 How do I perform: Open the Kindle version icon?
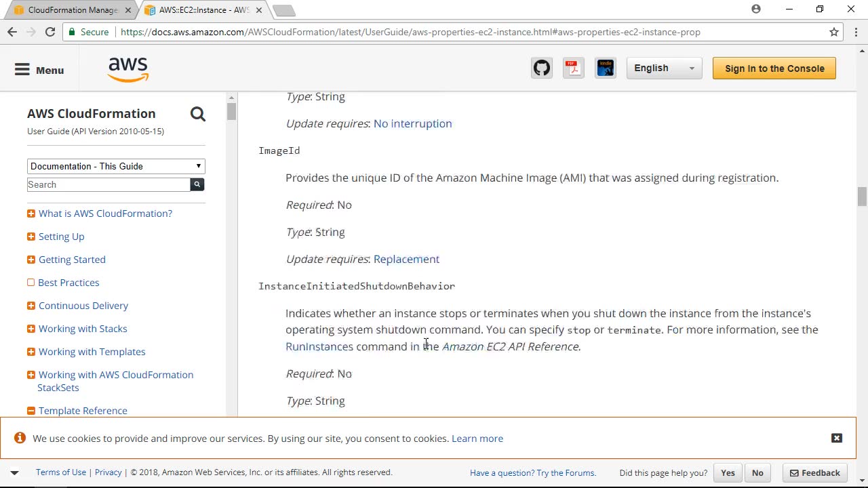606,68
